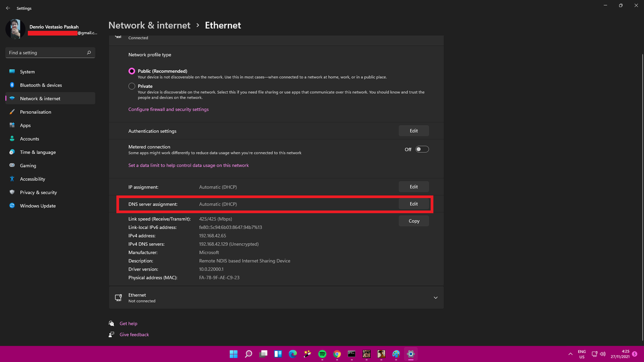Edit the DNS server assignment
Screen dimensions: 644x362
[414, 204]
